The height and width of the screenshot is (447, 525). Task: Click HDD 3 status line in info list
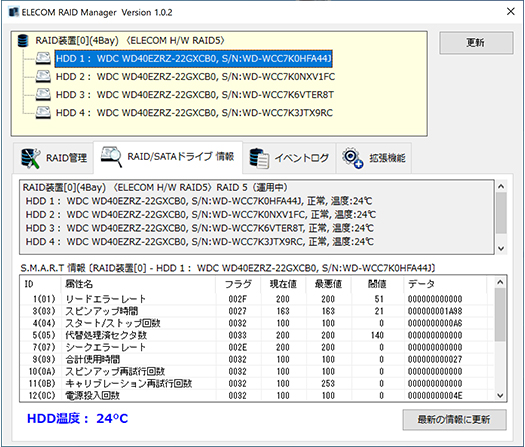[x=200, y=228]
